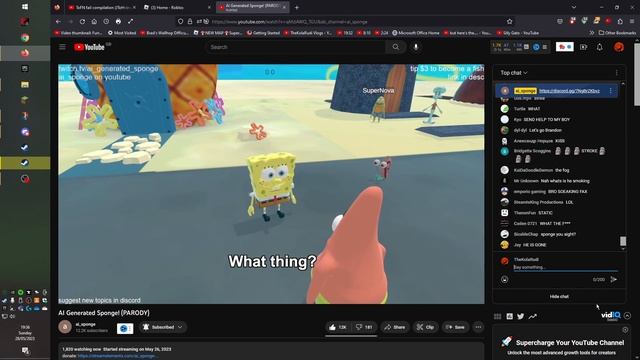Click the video player to pause

click(271, 184)
